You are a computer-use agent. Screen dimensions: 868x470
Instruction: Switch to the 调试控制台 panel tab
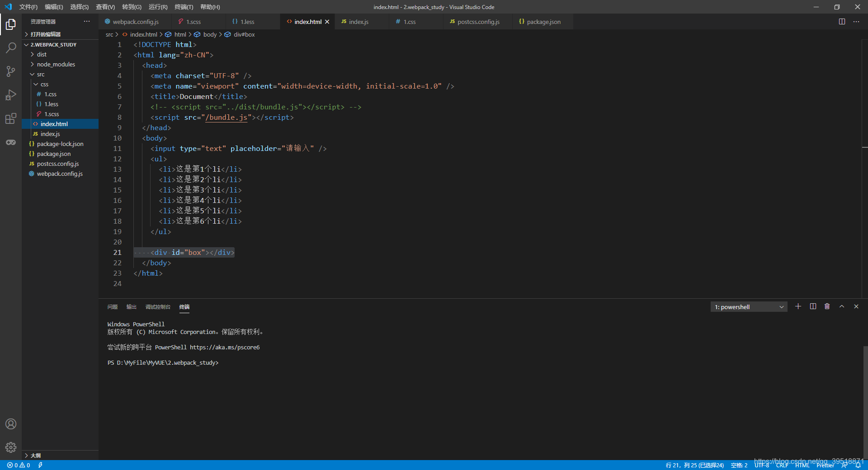pyautogui.click(x=158, y=307)
